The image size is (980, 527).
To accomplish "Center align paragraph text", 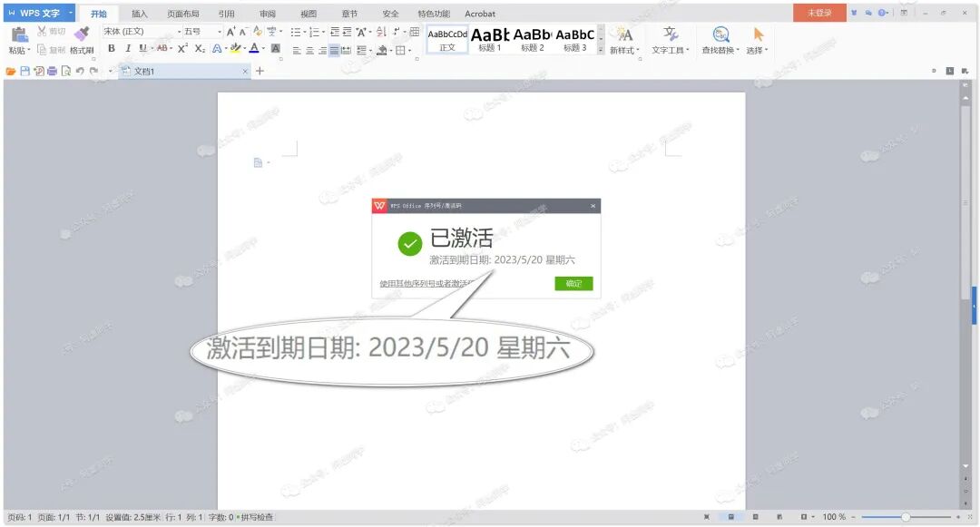I will tap(309, 51).
